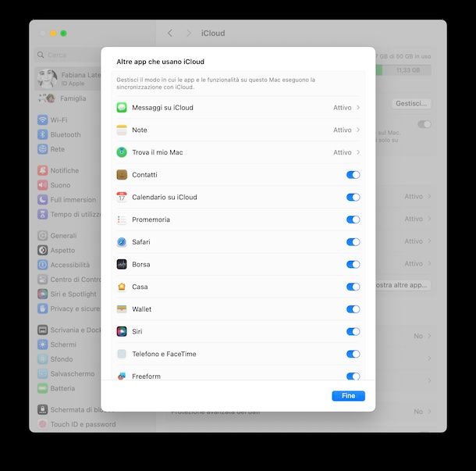The image size is (476, 471).
Task: Click the Calendario su iCloud icon
Action: 122,197
